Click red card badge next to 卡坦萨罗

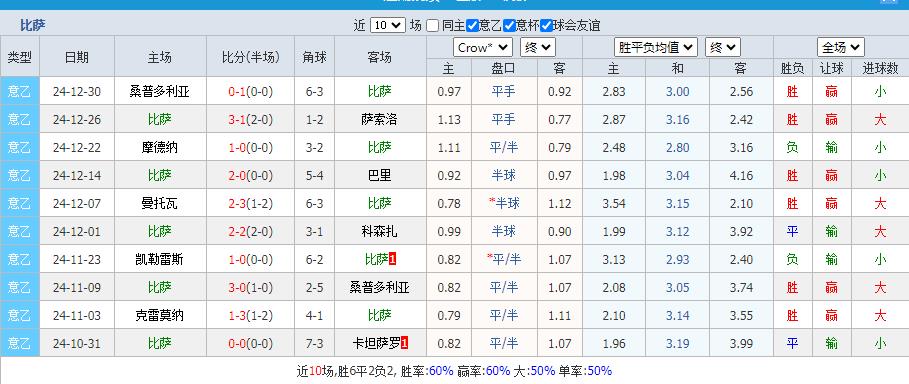(405, 343)
